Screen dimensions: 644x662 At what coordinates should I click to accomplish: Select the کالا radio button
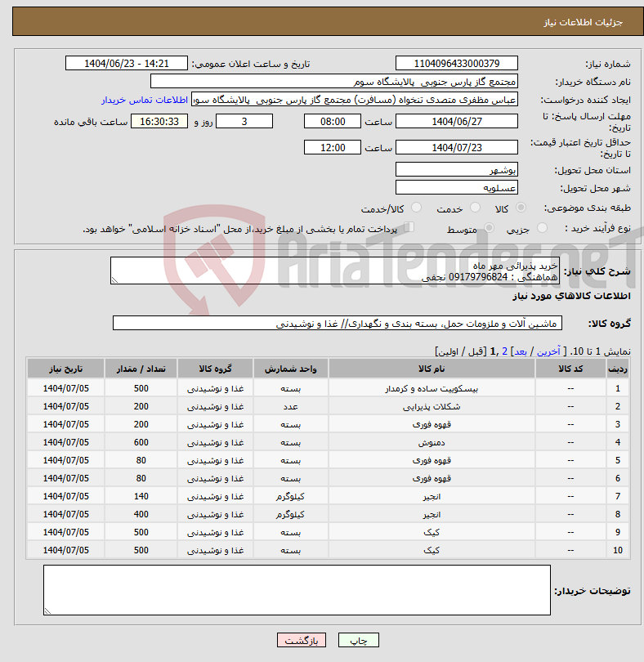tap(521, 208)
